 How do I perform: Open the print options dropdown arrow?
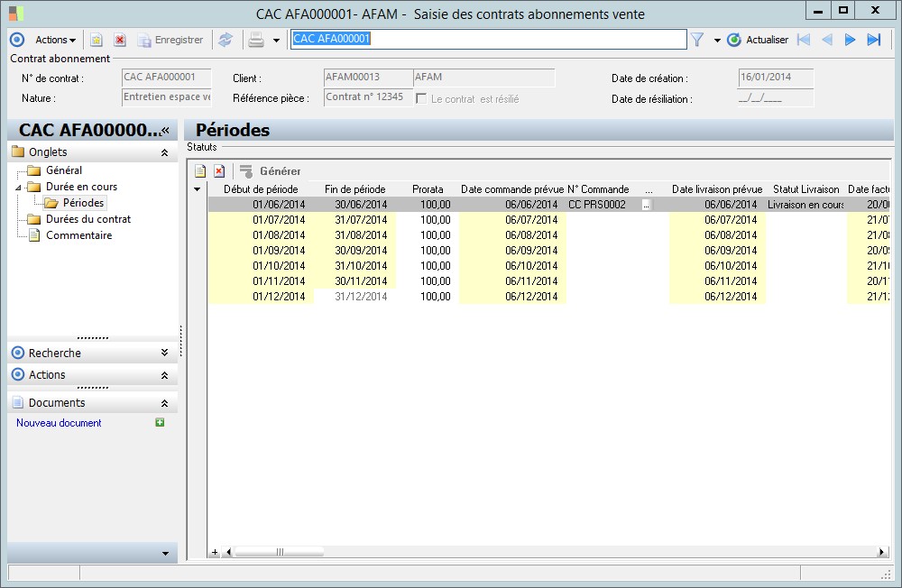pyautogui.click(x=275, y=41)
